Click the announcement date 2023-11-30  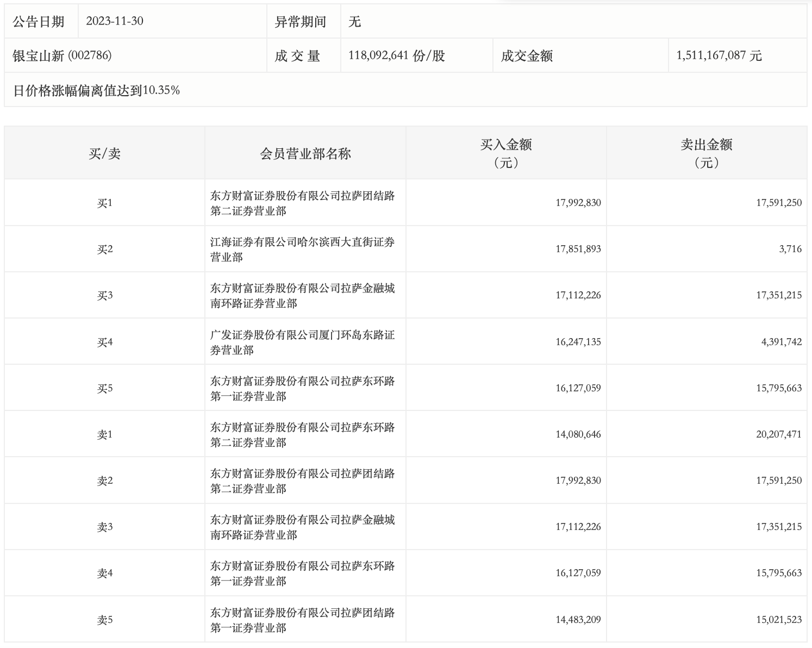tap(115, 21)
